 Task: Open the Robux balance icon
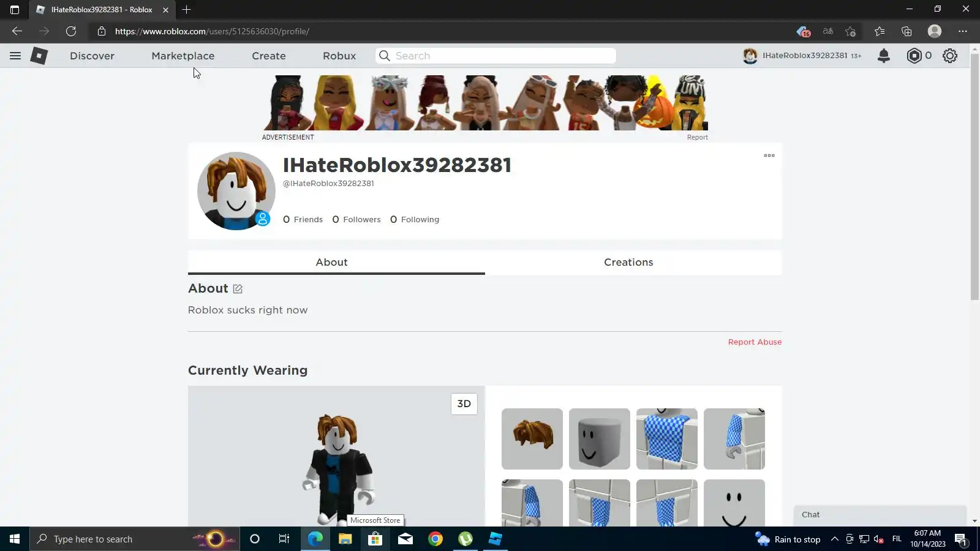pyautogui.click(x=914, y=56)
